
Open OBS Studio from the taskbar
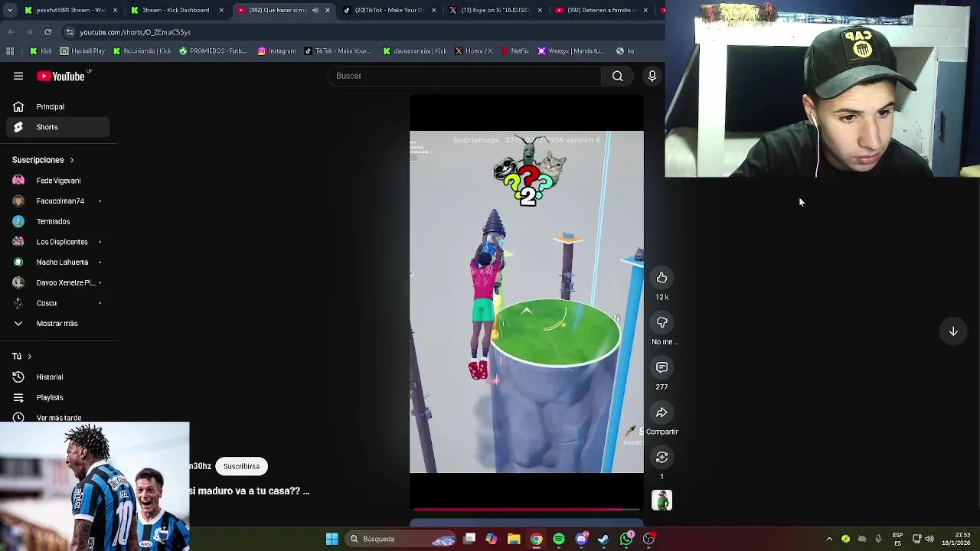coord(648,539)
